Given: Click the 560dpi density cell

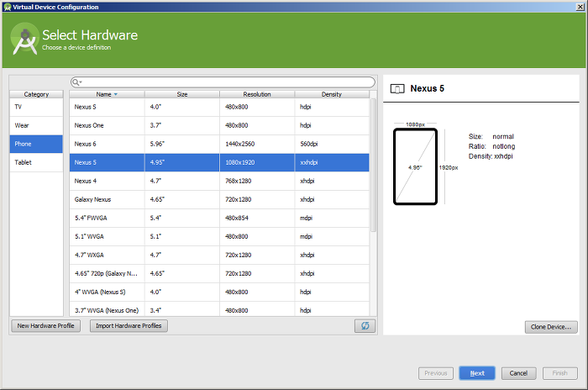Looking at the screenshot, I should click(332, 144).
